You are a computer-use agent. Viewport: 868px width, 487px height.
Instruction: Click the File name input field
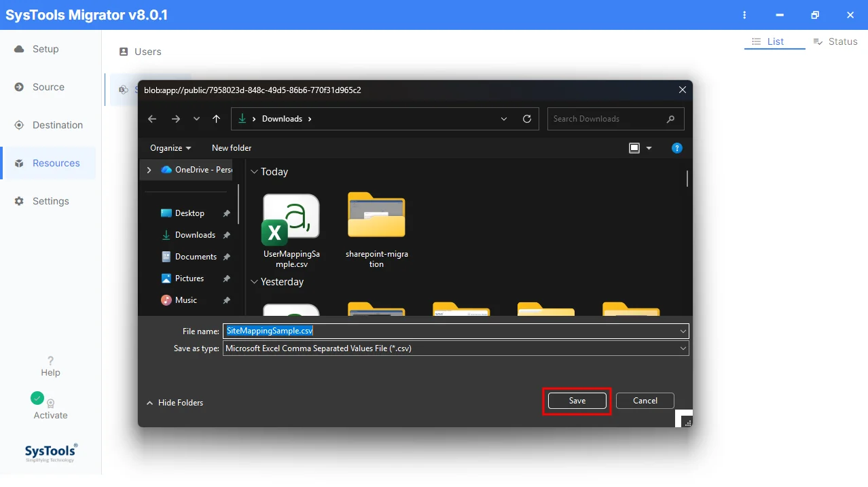[456, 331]
